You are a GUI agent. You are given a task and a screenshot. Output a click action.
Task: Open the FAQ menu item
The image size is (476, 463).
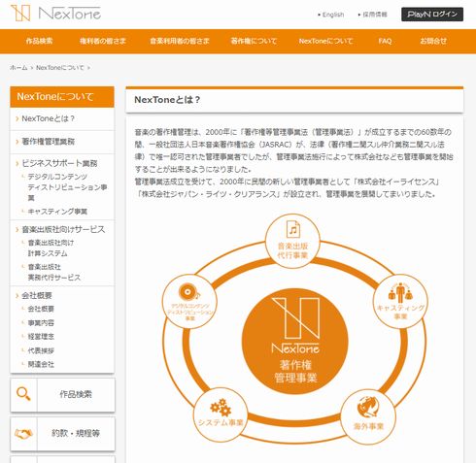[385, 41]
